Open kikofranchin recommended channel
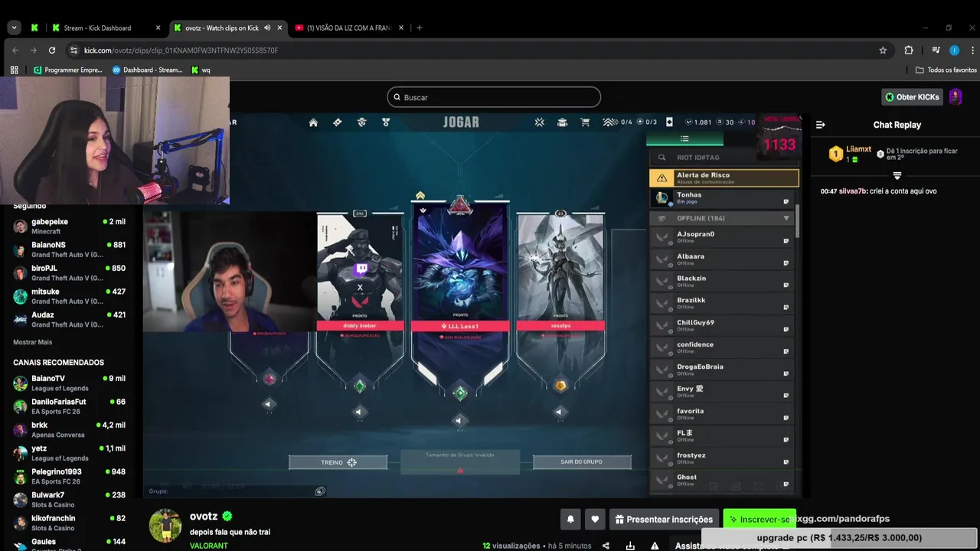 (69, 523)
